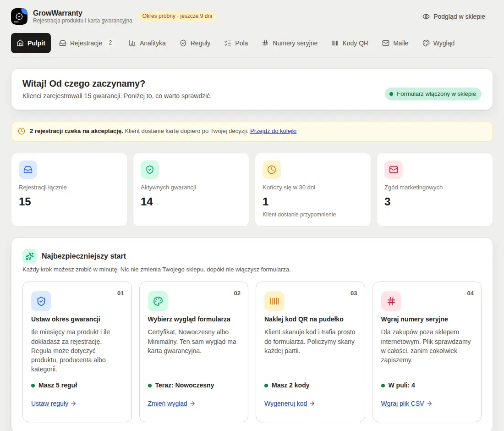Screen dimensions: 504x431
Task: Click the Formularz włączony w sklepie status badge
Action: (433, 94)
